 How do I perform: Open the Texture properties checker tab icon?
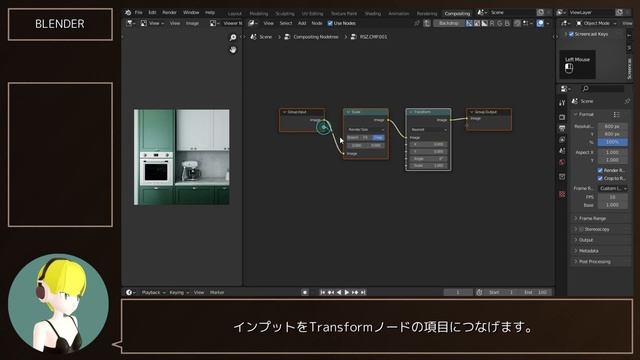[562, 195]
